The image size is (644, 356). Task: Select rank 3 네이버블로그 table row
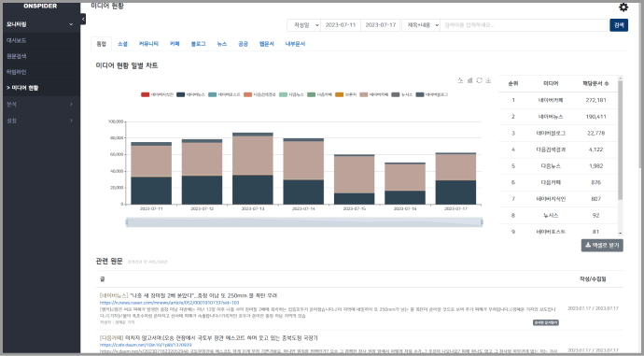click(x=558, y=134)
